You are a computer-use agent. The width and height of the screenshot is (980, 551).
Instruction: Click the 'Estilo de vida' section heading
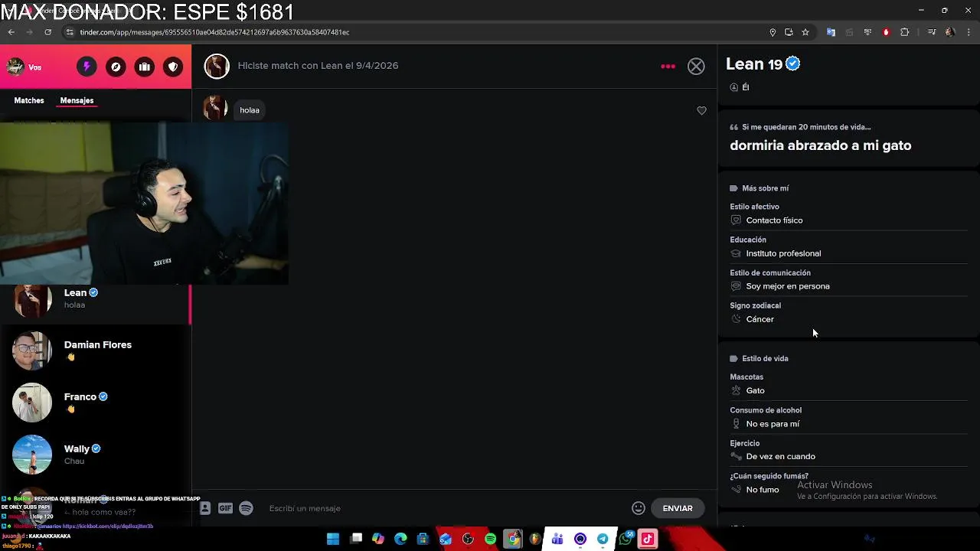(x=765, y=358)
